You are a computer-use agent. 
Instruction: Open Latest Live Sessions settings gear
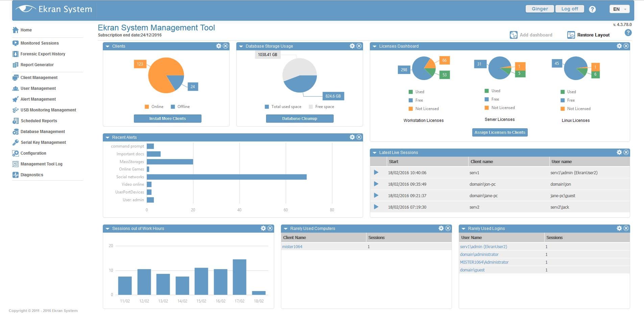coord(619,152)
